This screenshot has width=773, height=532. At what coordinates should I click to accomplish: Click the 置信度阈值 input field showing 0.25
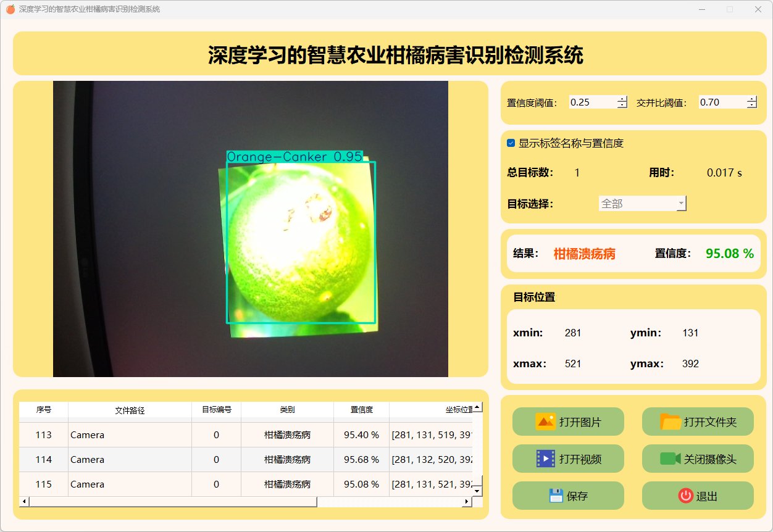tap(591, 102)
